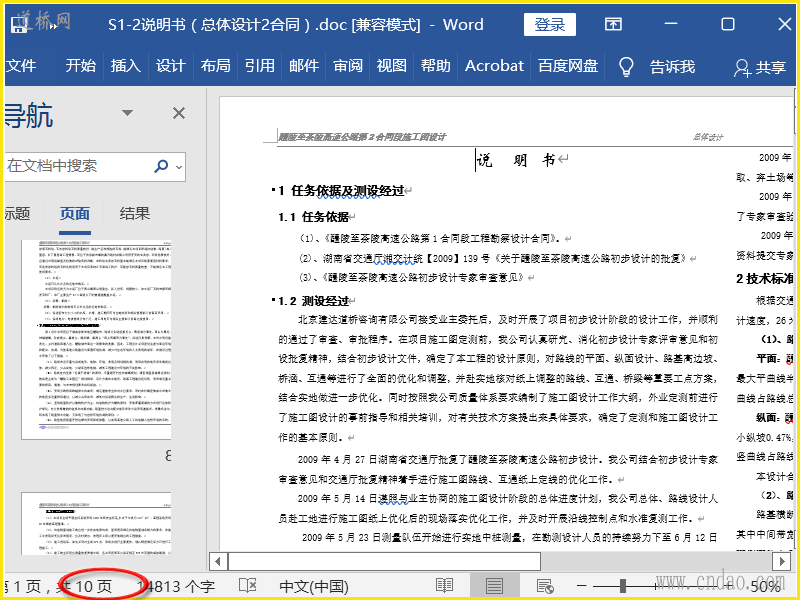Open the 审阅 ribbon tab
Image resolution: width=800 pixels, height=600 pixels.
click(348, 66)
